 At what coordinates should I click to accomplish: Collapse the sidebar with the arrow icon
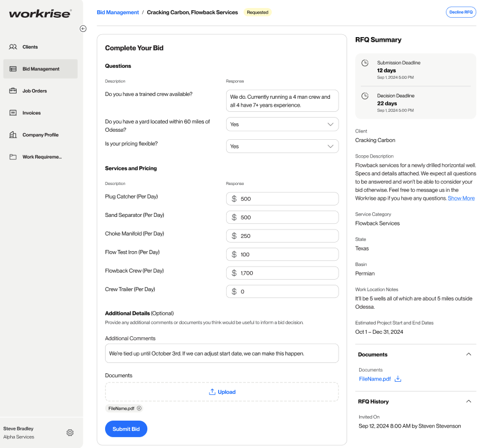[83, 29]
